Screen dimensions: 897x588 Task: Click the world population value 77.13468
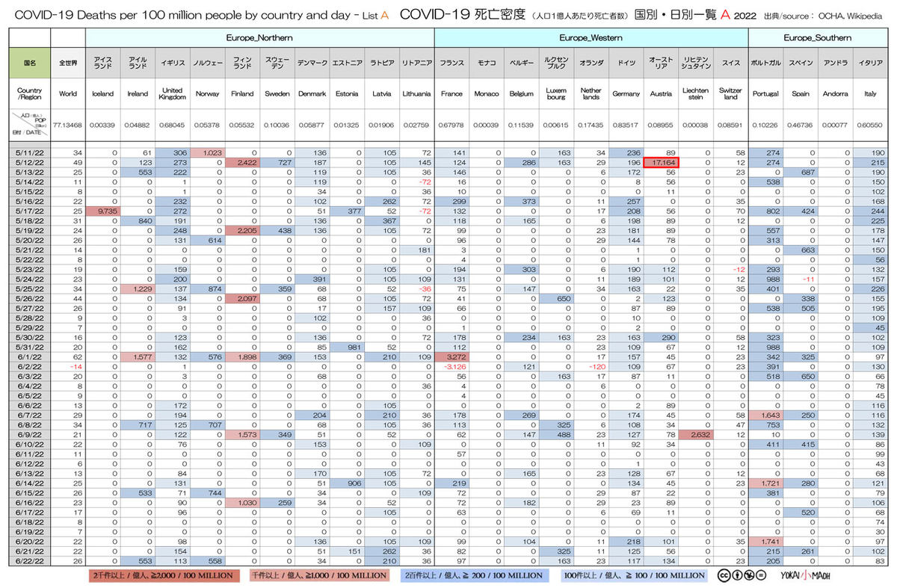click(68, 127)
